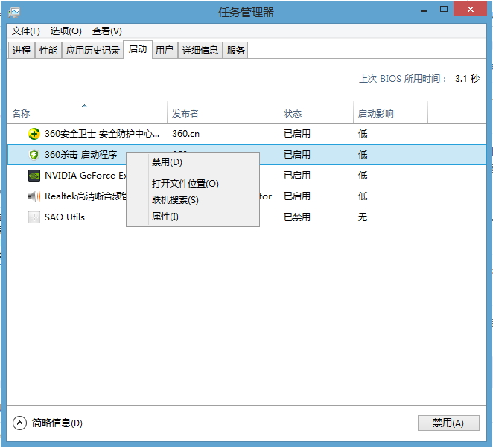
Task: Click 已禁用 status of SAO Utils
Action: 297,217
